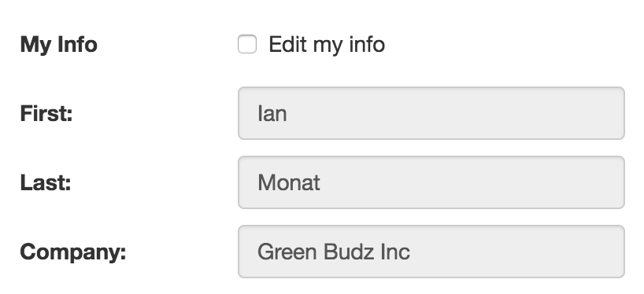The height and width of the screenshot is (294, 644).
Task: Tick the box beside Edit my info
Action: tap(247, 44)
